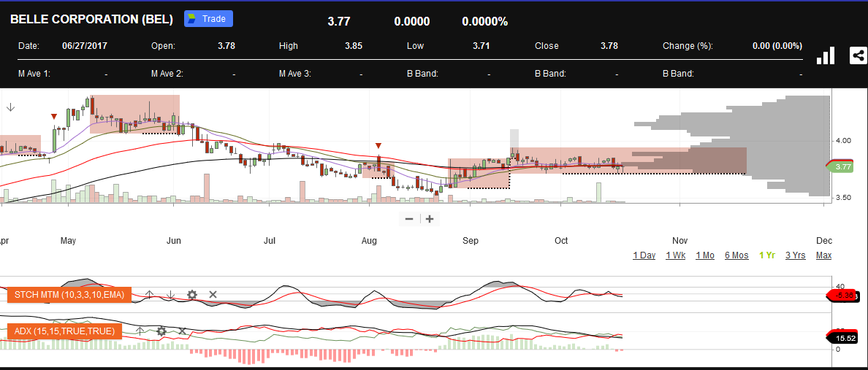The height and width of the screenshot is (370, 868).
Task: Open ADX indicator settings gear
Action: 161,331
